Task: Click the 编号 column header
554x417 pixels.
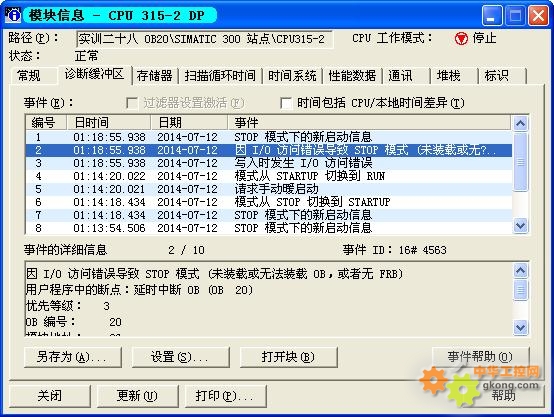Action: click(46, 123)
